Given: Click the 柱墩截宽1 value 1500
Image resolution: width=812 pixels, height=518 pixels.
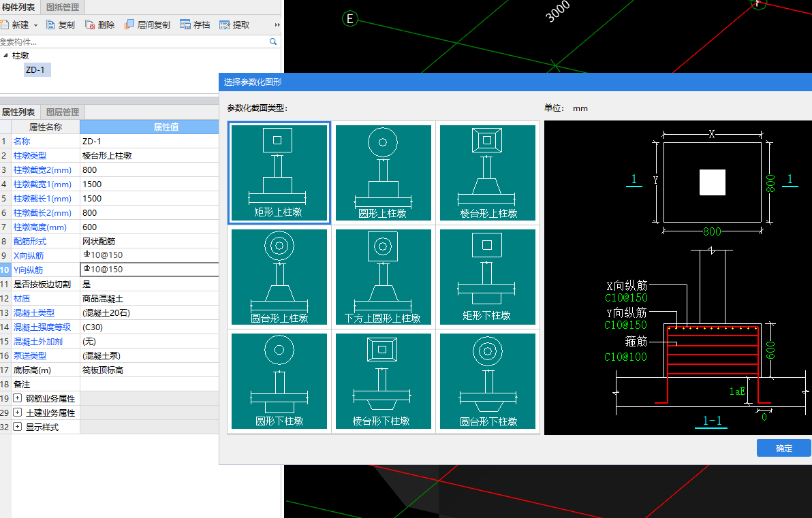Looking at the screenshot, I should point(149,184).
